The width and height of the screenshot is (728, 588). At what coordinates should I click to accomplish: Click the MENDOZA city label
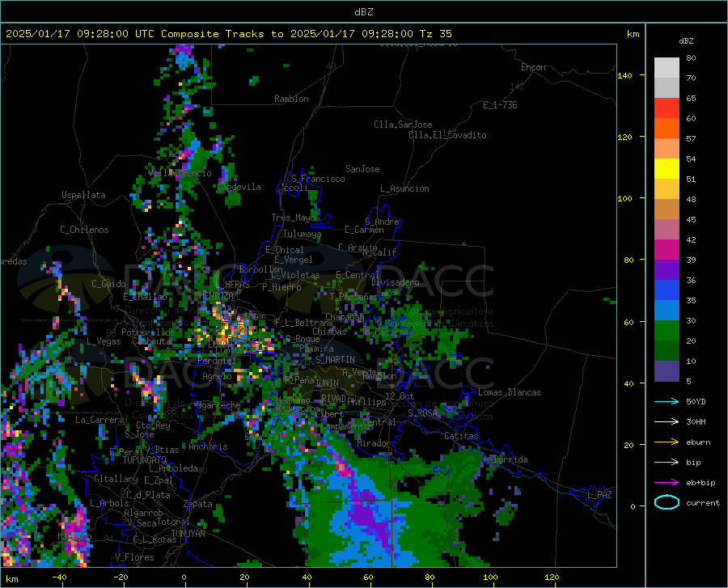216,295
